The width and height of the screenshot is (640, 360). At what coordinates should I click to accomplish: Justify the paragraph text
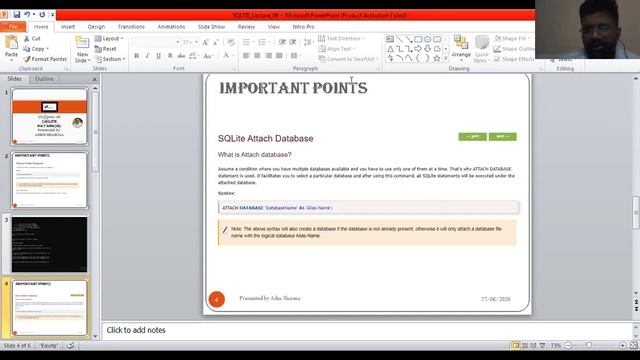point(279,56)
